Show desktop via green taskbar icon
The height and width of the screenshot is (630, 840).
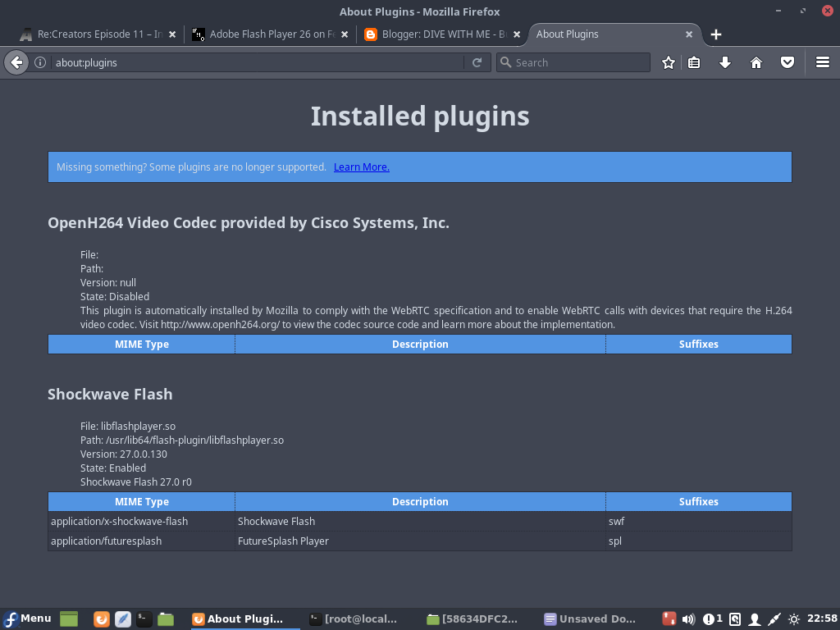coord(69,619)
